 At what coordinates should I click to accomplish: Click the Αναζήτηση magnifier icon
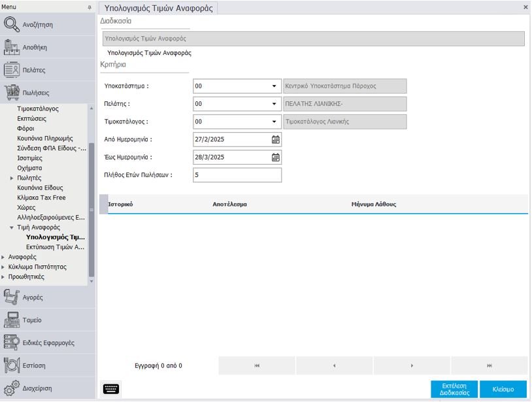point(12,25)
